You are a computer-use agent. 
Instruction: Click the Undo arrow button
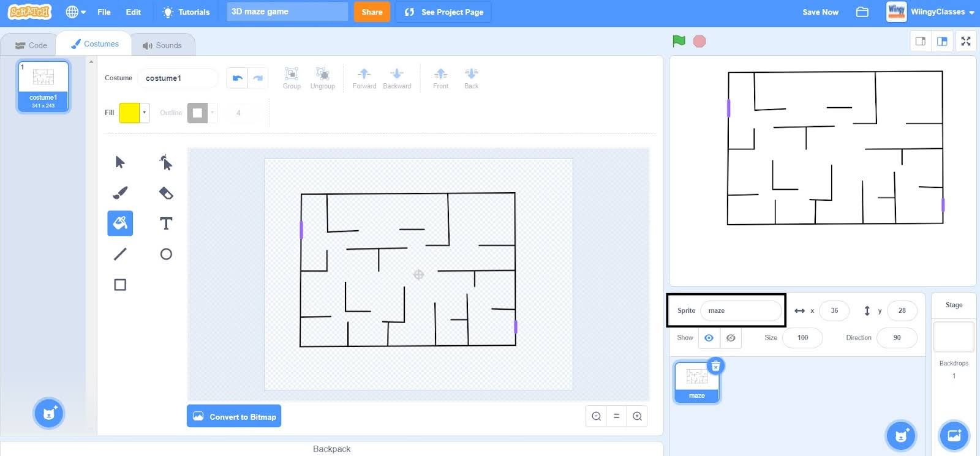coord(238,78)
